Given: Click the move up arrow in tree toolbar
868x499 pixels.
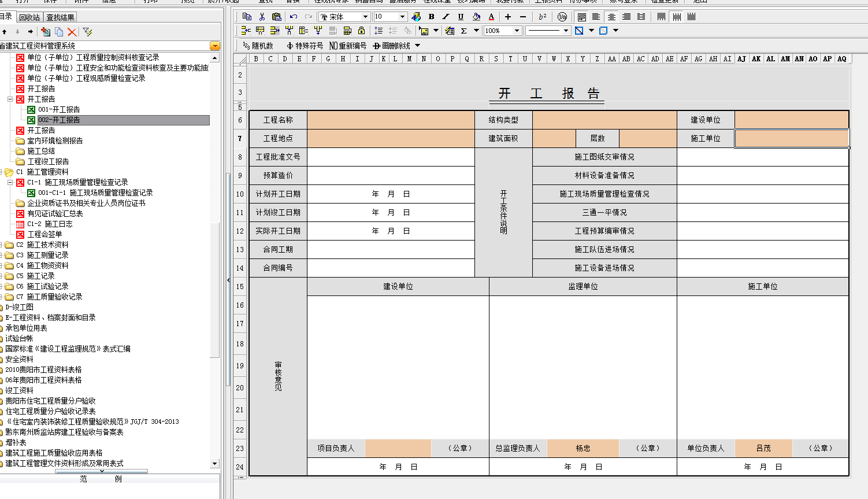Looking at the screenshot, I should pyautogui.click(x=5, y=32).
